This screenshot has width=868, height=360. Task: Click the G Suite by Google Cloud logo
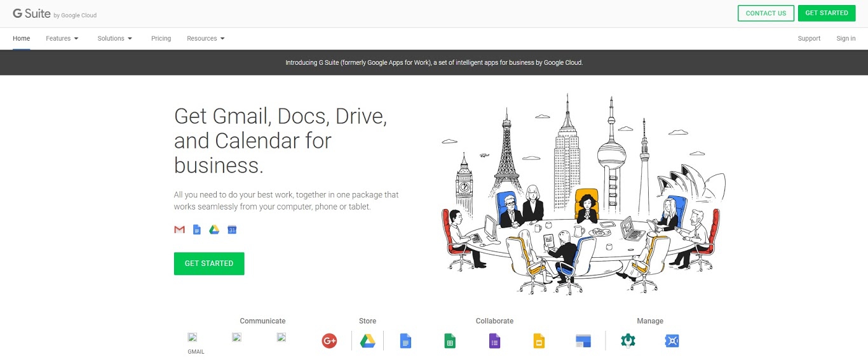55,13
